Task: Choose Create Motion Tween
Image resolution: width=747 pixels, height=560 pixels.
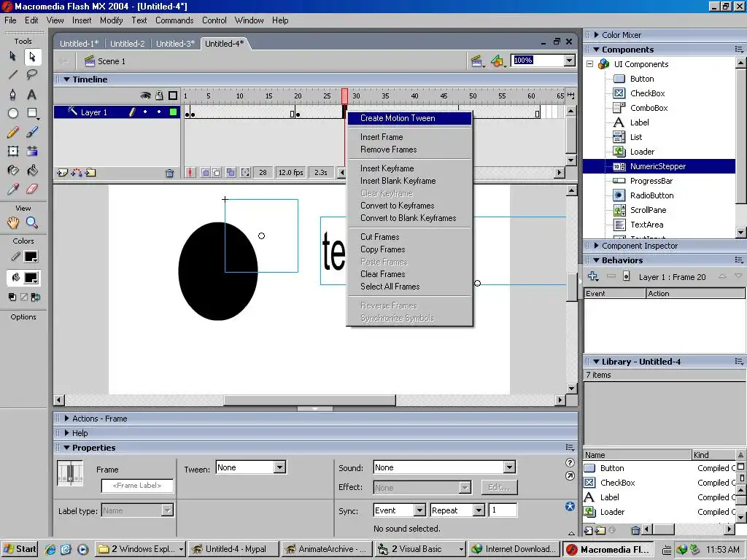Action: pos(410,118)
